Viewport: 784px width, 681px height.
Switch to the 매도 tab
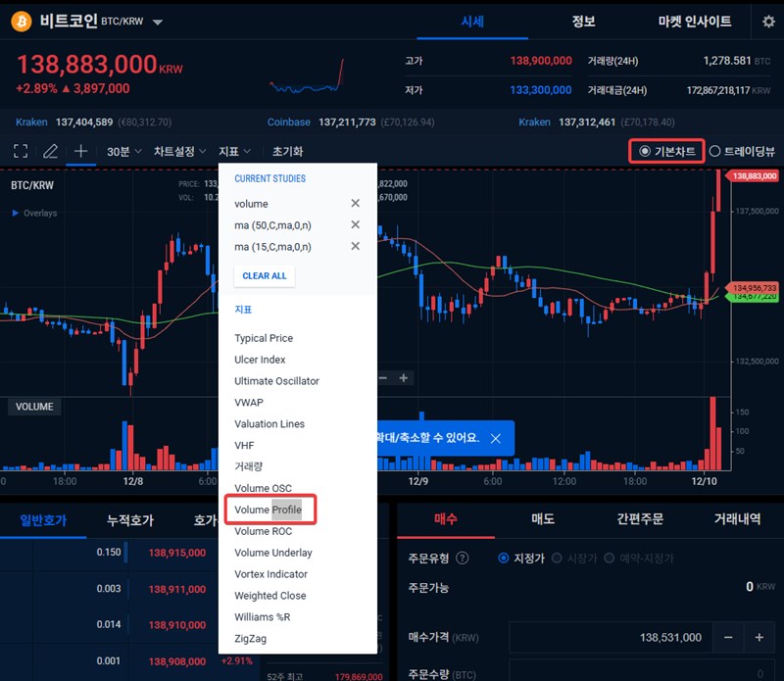click(544, 519)
